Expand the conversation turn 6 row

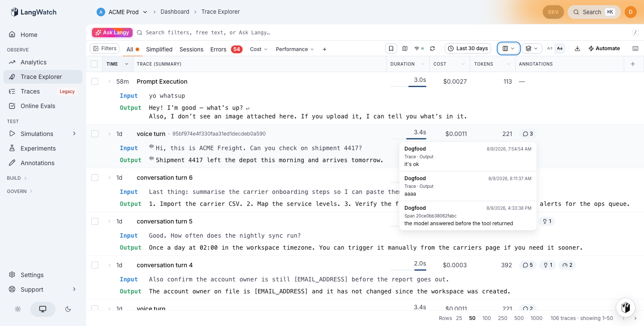[x=109, y=178]
